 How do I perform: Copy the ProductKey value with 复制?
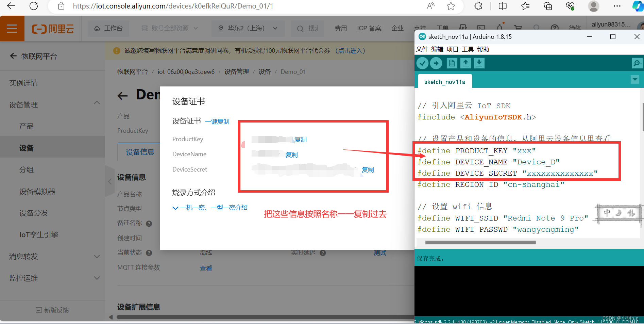pos(301,140)
